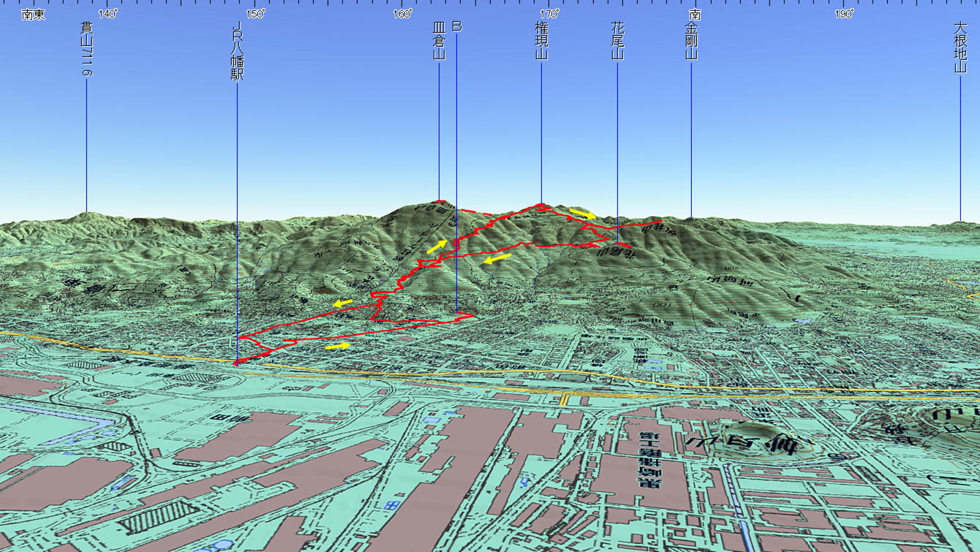This screenshot has height=552, width=980.
Task: Select the left-pointing yellow arrow above the town
Action: click(342, 303)
